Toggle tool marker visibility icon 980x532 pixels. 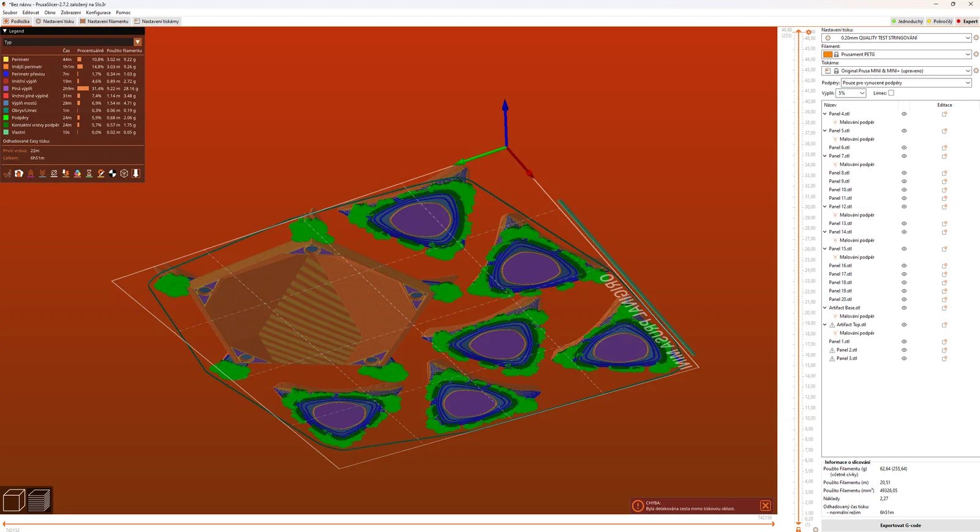(136, 173)
